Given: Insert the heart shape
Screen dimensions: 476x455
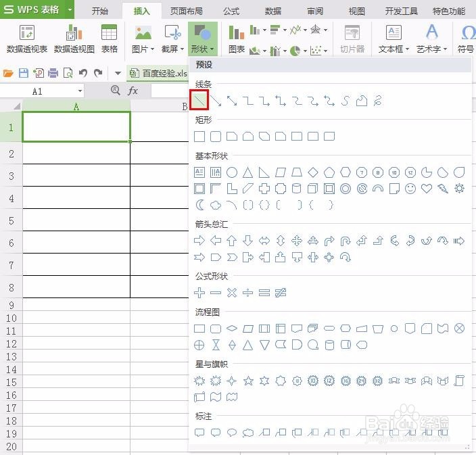Looking at the screenshot, I should coord(427,189).
